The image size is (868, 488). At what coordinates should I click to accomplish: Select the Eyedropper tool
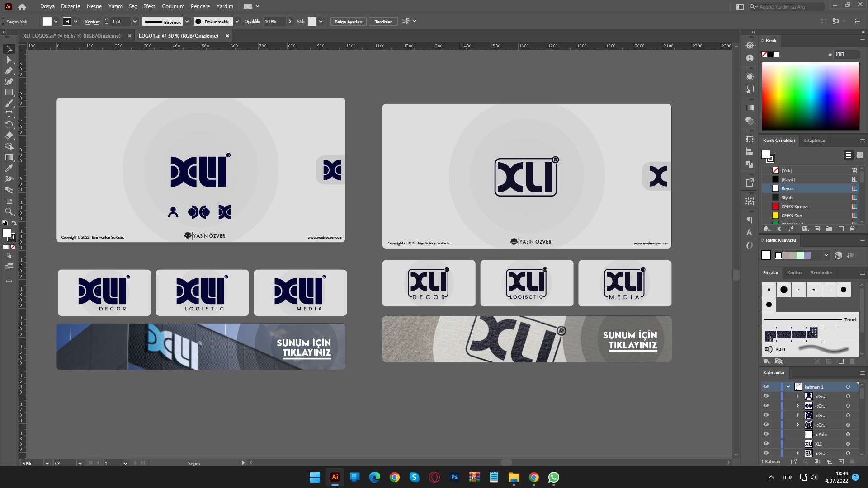coord(9,168)
